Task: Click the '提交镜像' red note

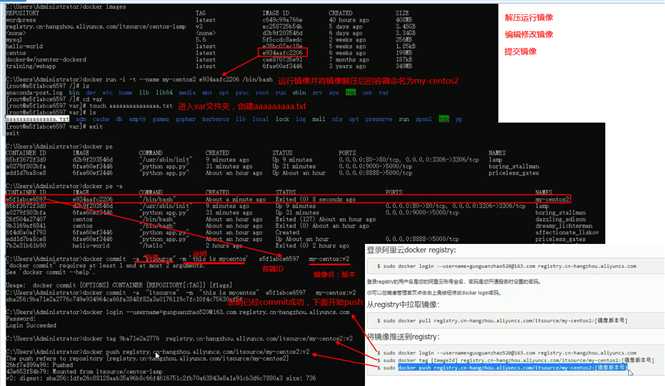Action: point(520,52)
